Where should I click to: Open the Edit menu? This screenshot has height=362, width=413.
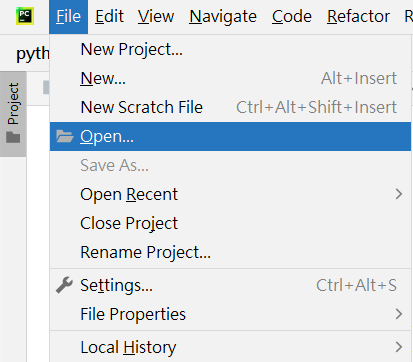point(109,16)
